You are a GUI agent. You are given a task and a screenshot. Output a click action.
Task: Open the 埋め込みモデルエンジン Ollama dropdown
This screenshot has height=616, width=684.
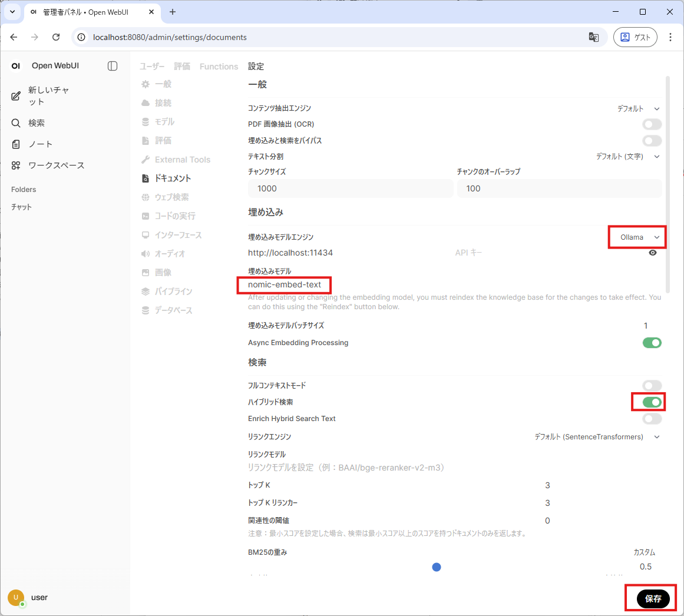click(x=639, y=237)
